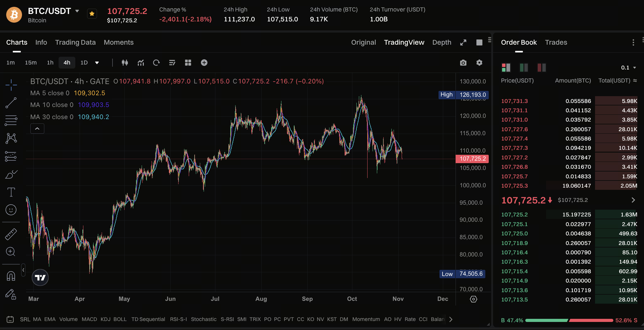Viewport: 644px width, 330px height.
Task: Collapse the MA indicator legend
Action: click(37, 129)
